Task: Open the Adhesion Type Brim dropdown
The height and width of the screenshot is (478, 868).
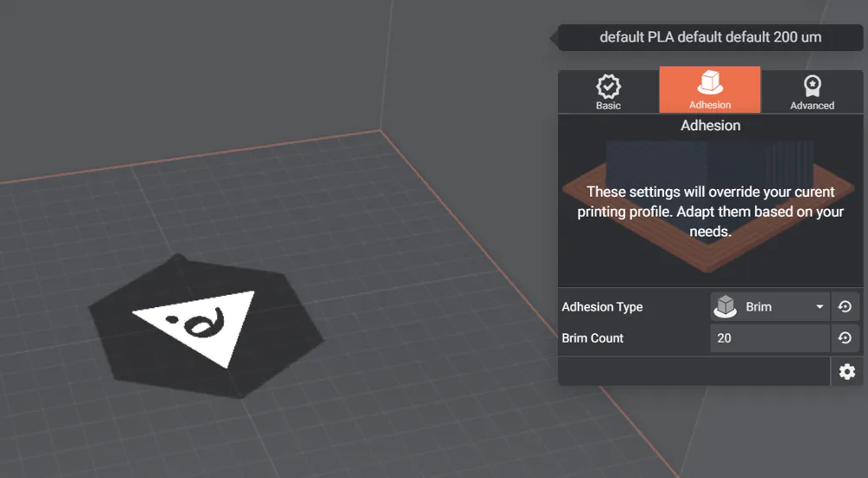Action: (770, 306)
